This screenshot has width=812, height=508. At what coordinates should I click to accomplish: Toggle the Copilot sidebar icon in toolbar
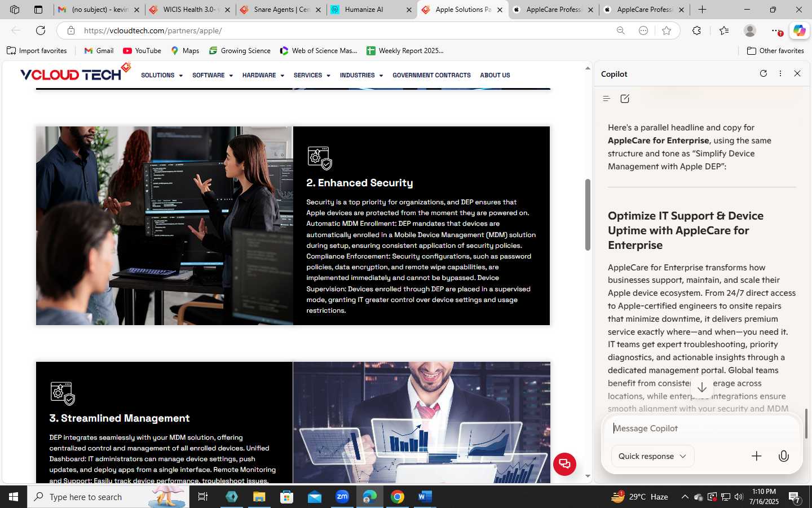tap(799, 30)
